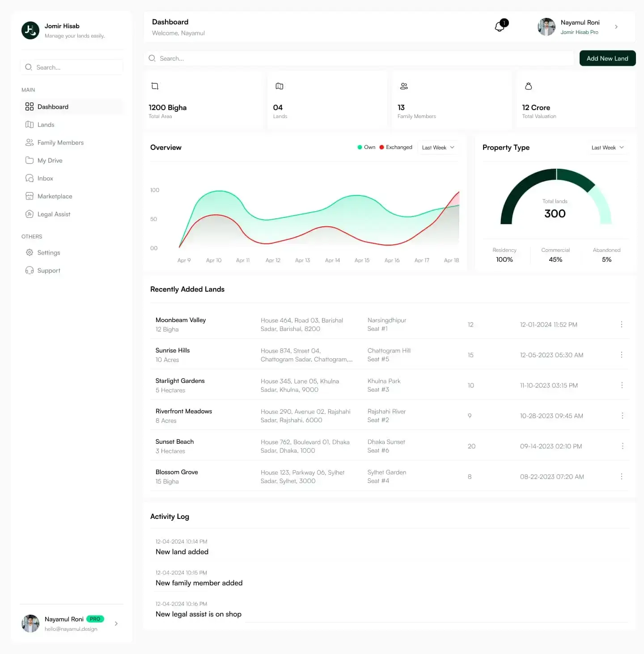Toggle the Own series in Overview legend

[366, 147]
